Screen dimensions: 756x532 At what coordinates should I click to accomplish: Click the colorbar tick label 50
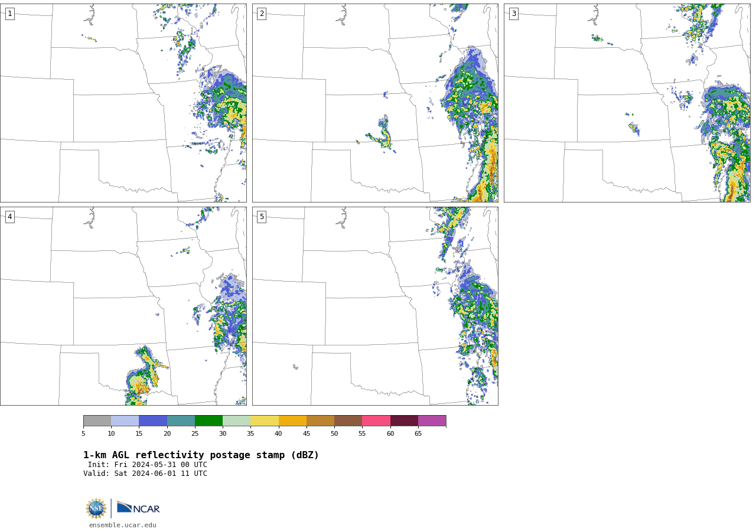point(334,434)
